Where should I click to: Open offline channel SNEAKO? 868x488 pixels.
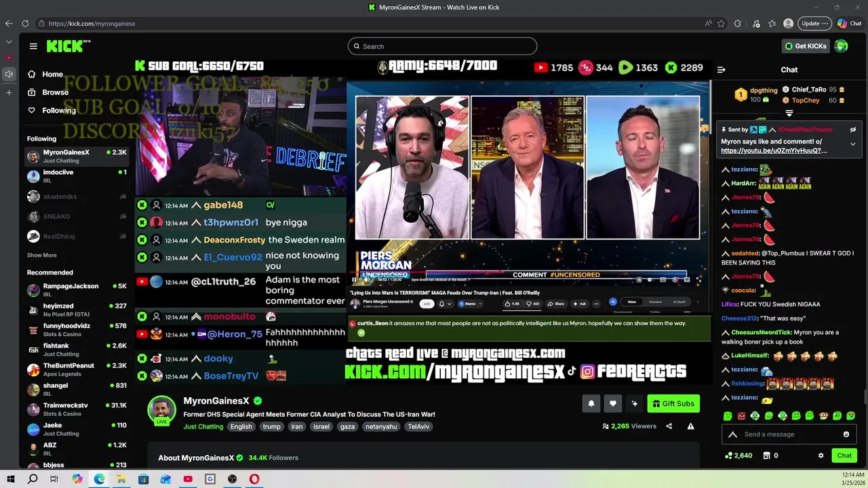pyautogui.click(x=77, y=216)
